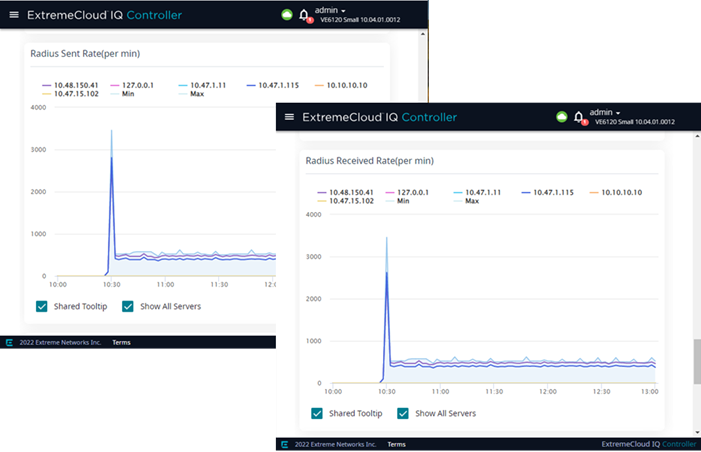Disable Show All Servers under Radius Received Rate chart
701x452 pixels.
click(403, 413)
